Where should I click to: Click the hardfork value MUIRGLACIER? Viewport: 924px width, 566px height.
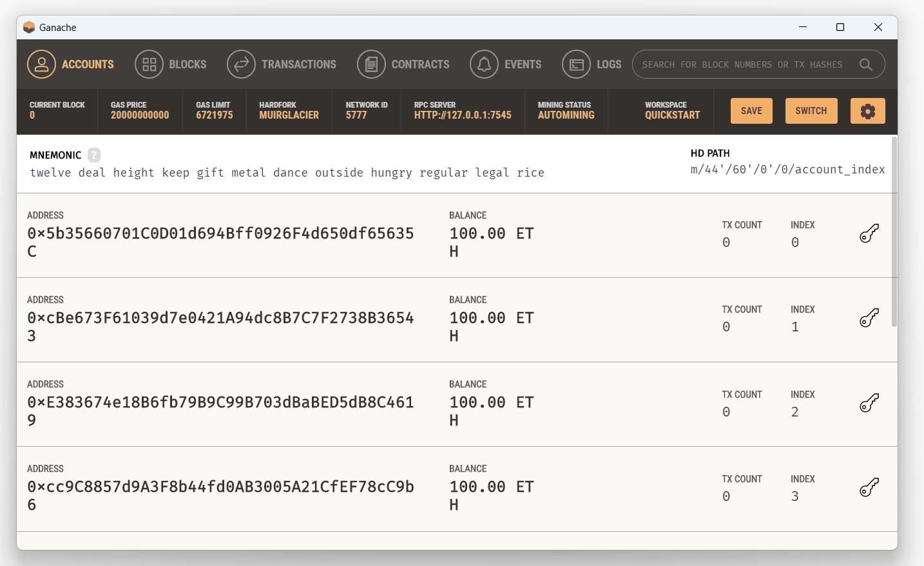[289, 115]
